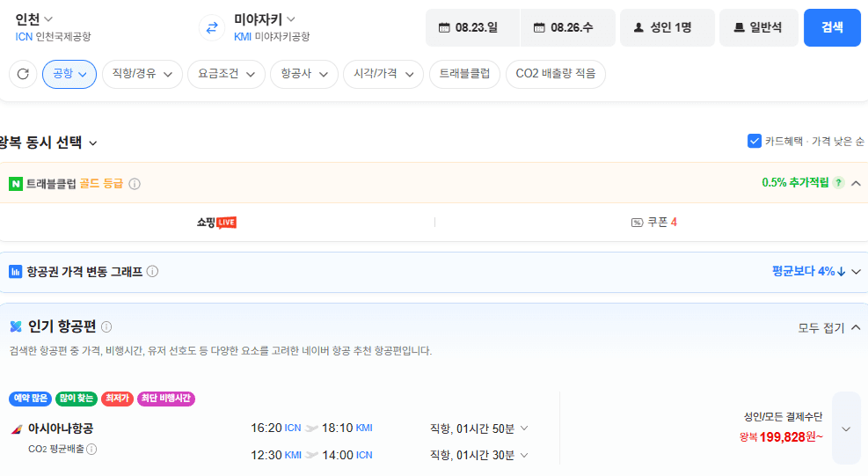Viewport: 868px width, 476px height.
Task: Open the 항공사 filter dropdown
Action: [304, 74]
